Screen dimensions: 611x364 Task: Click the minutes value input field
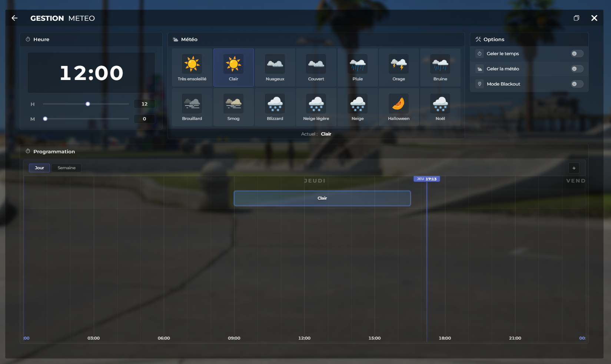(145, 119)
